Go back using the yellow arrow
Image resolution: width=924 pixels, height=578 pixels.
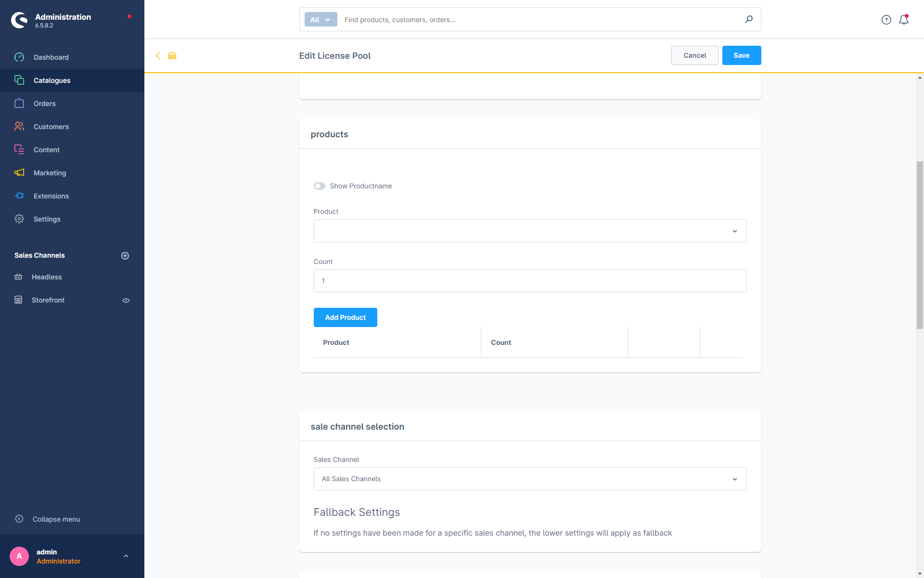[x=158, y=55]
